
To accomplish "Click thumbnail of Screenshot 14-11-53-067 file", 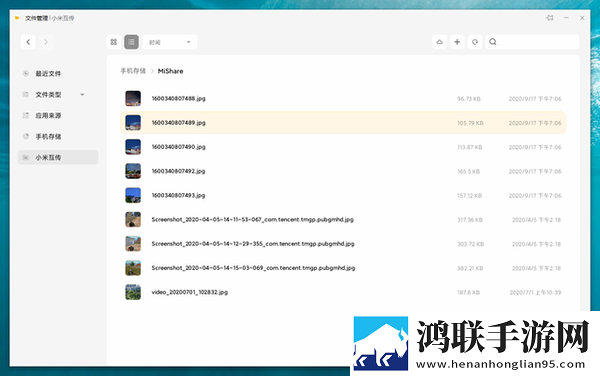I will pyautogui.click(x=133, y=220).
